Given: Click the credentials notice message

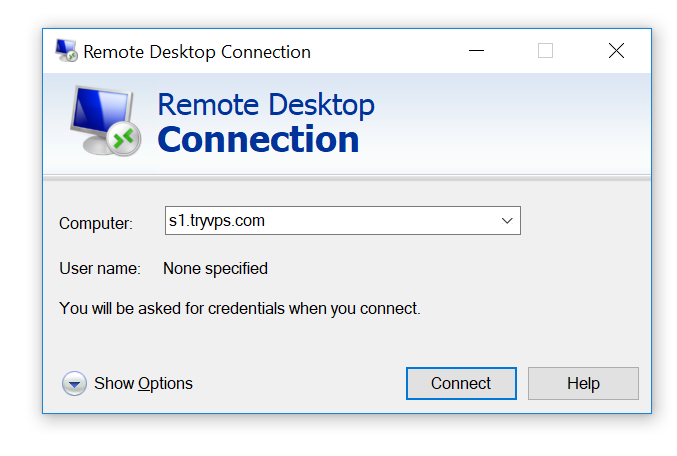Looking at the screenshot, I should pos(240,308).
